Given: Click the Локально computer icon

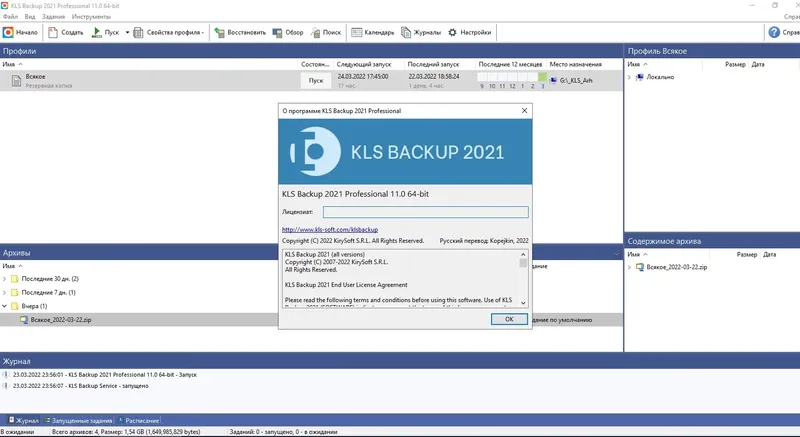Looking at the screenshot, I should point(639,78).
